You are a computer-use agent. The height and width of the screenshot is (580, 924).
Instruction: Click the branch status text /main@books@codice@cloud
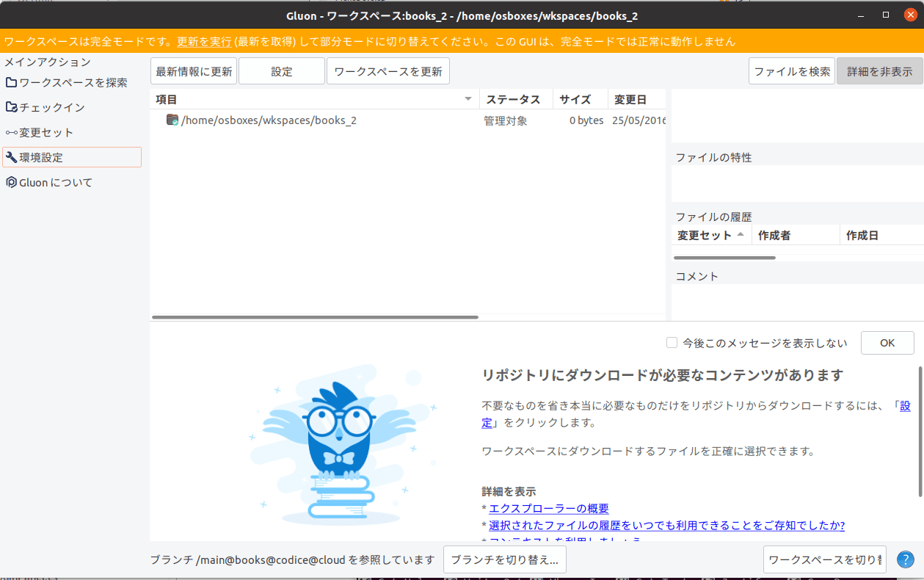pyautogui.click(x=270, y=559)
